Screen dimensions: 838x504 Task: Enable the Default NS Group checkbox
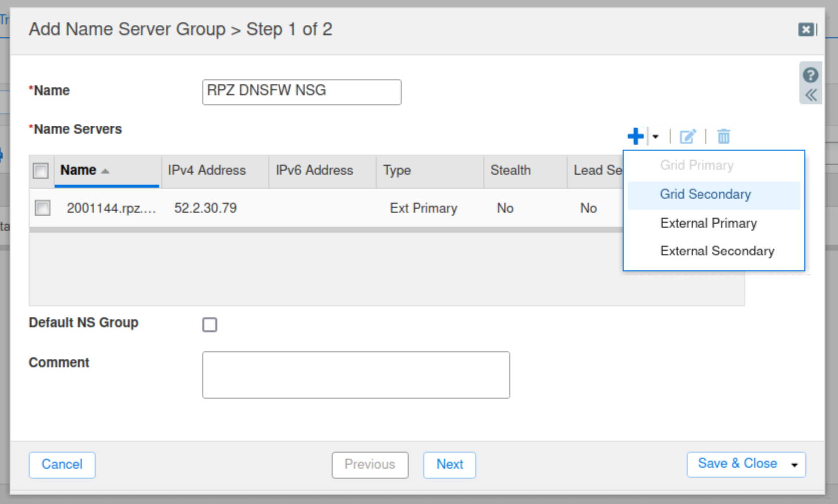(x=210, y=325)
